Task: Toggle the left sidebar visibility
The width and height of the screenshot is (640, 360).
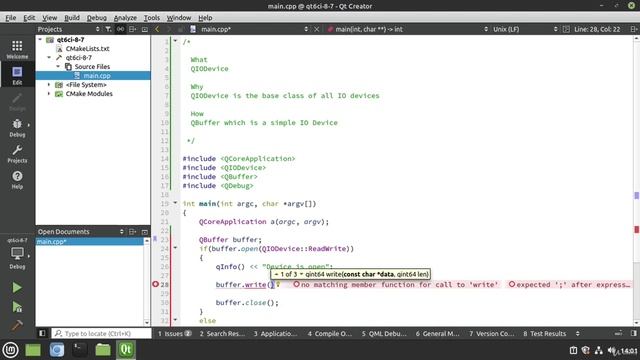Action: click(42, 333)
